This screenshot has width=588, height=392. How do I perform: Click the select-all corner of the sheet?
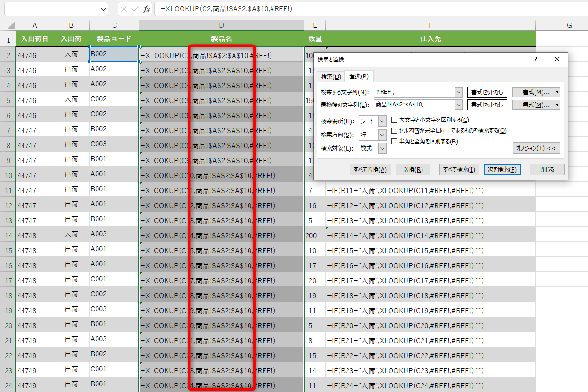[8, 25]
